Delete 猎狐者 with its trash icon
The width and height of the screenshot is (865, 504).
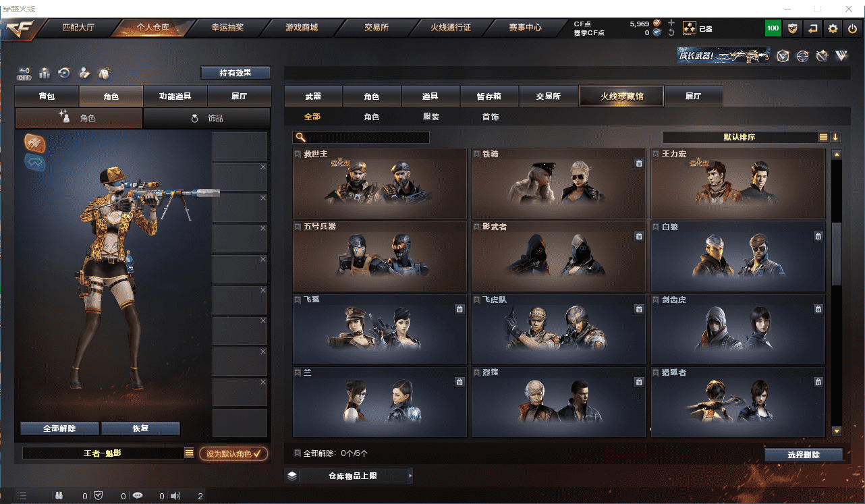coord(818,382)
